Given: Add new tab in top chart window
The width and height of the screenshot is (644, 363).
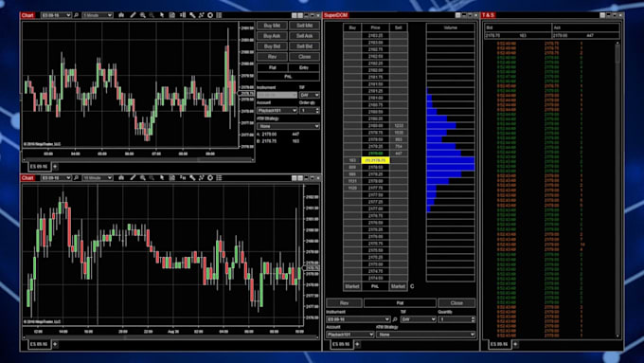Looking at the screenshot, I should (55, 167).
